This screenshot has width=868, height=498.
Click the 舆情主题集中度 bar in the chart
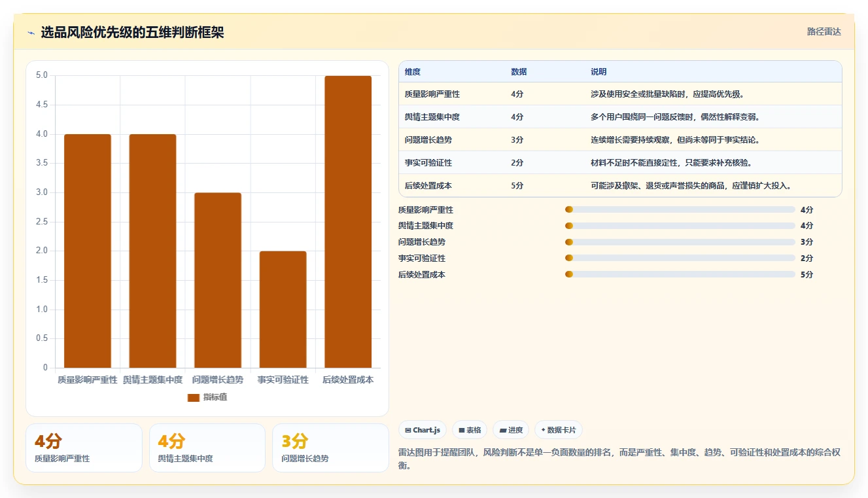point(152,251)
